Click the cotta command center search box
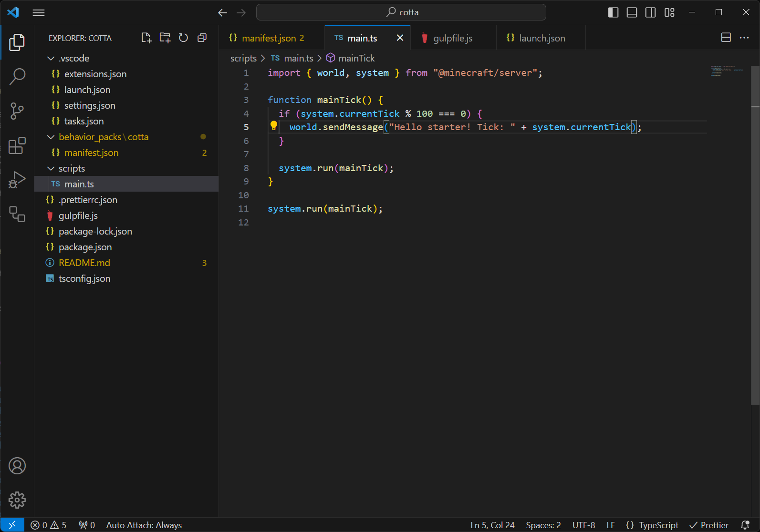The width and height of the screenshot is (760, 532). click(401, 12)
